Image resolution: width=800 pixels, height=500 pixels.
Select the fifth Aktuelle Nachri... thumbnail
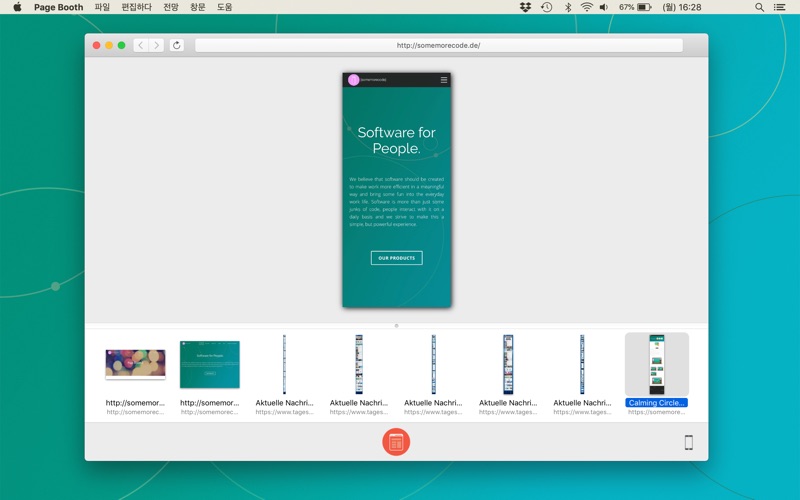(582, 364)
